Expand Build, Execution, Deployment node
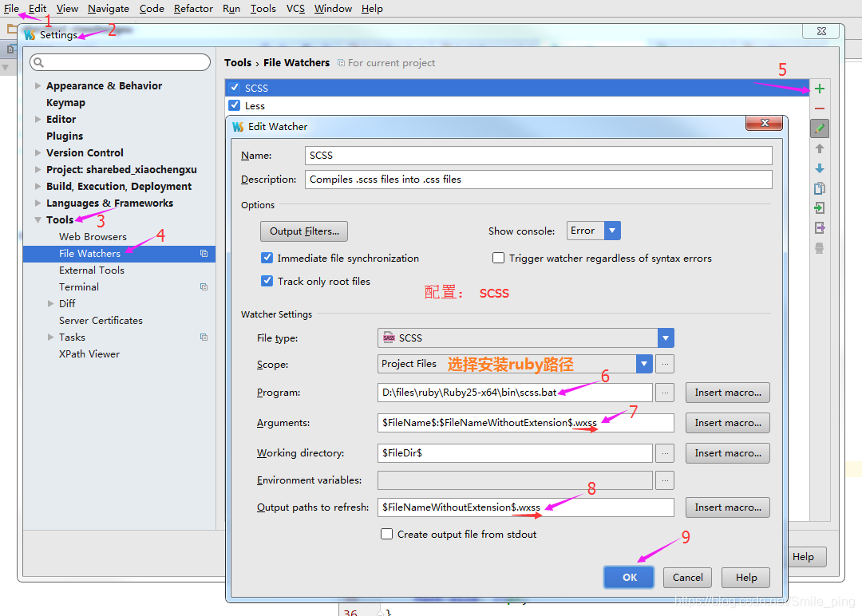This screenshot has width=862, height=616. 38,186
